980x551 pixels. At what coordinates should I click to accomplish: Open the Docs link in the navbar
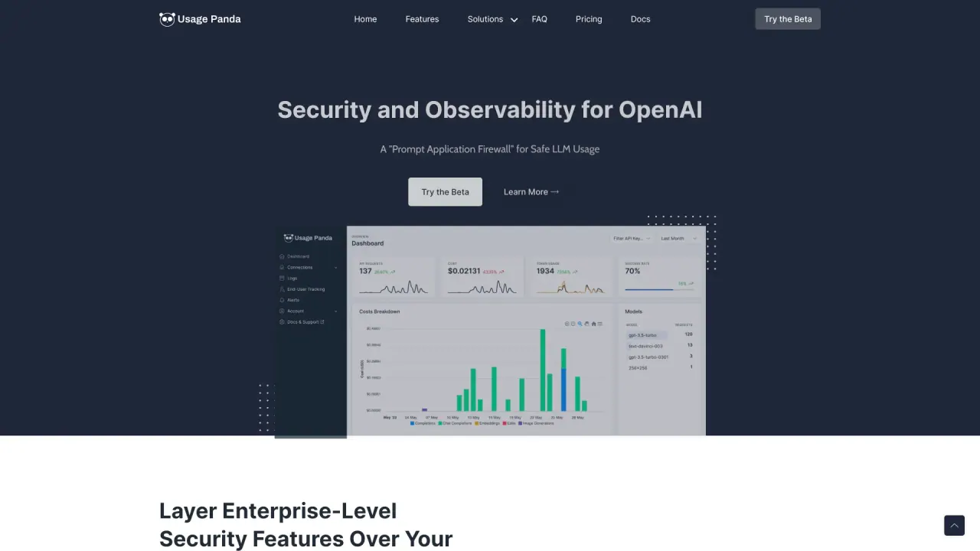click(641, 19)
